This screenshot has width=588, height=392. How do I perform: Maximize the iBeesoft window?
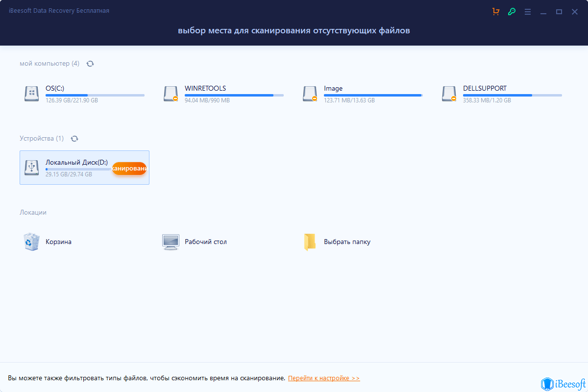pos(559,11)
